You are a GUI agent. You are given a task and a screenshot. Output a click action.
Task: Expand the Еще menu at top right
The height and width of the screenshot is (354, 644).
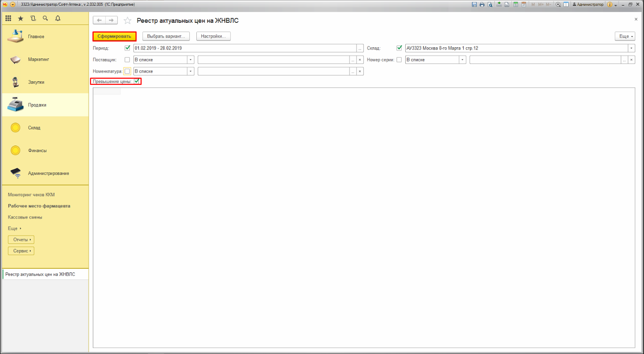[624, 36]
